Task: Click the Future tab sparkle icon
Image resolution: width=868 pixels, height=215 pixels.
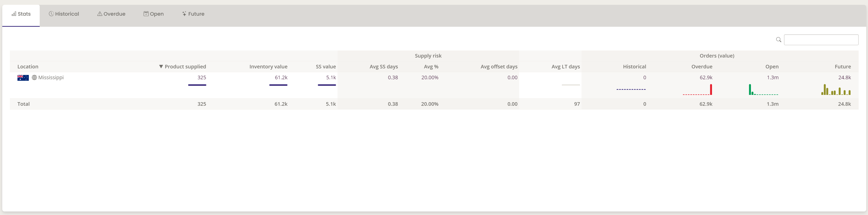Action: click(x=184, y=14)
